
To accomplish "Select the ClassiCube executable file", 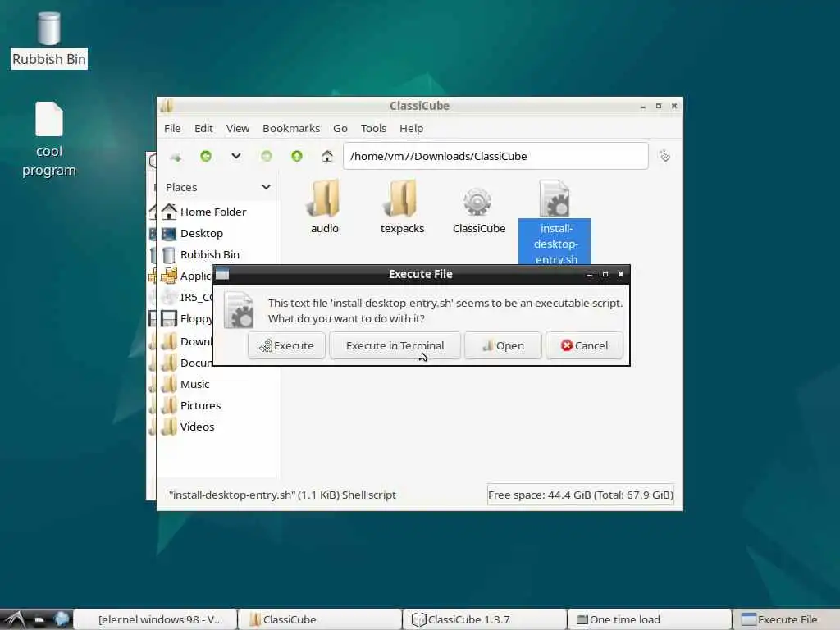I will 478,210.
